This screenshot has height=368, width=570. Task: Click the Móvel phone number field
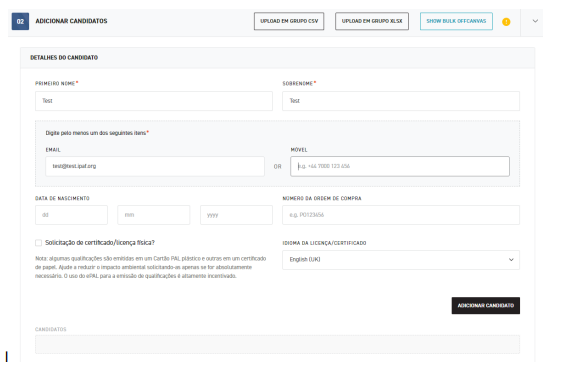[x=400, y=166]
